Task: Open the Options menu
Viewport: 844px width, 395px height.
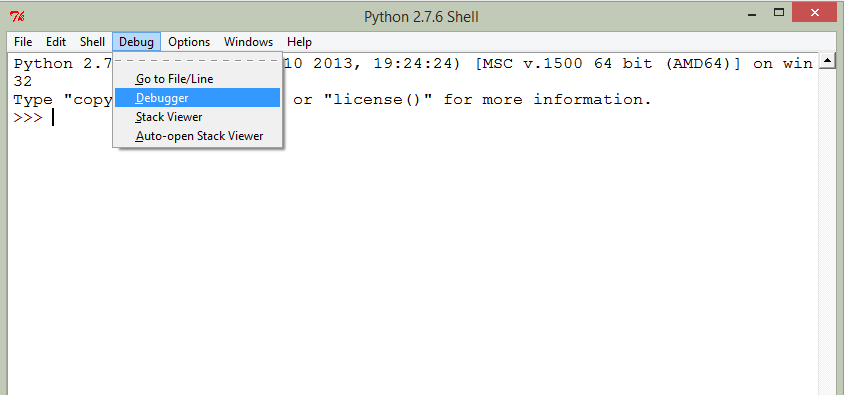Action: tap(189, 42)
